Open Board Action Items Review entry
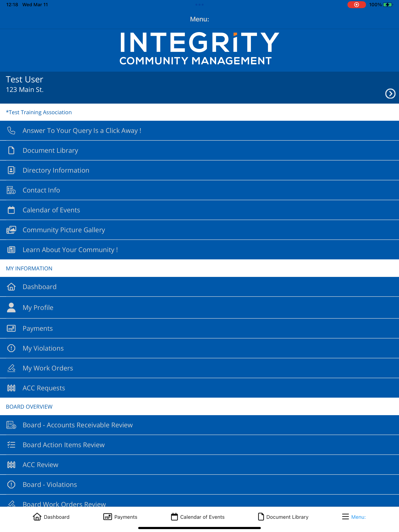 point(199,445)
